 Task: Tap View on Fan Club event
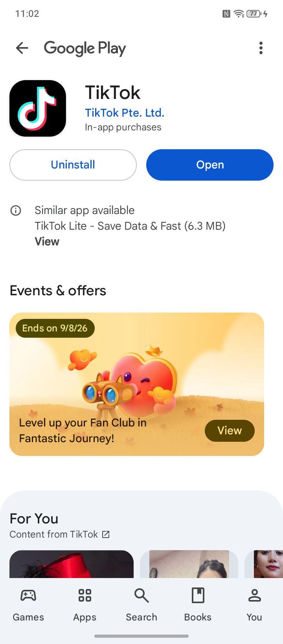pos(230,431)
